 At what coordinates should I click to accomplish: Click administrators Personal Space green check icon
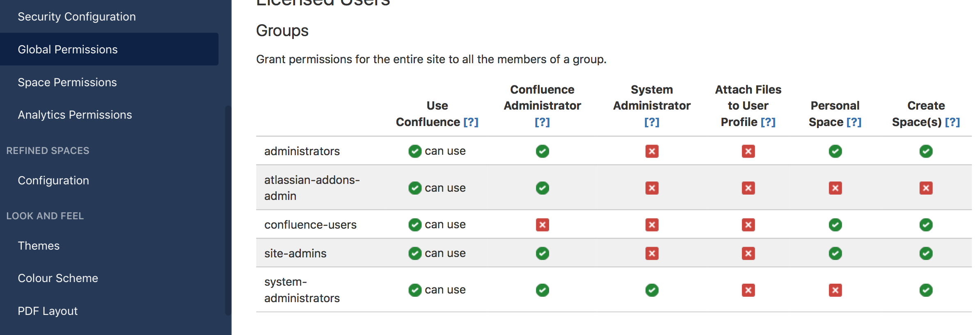pos(835,151)
